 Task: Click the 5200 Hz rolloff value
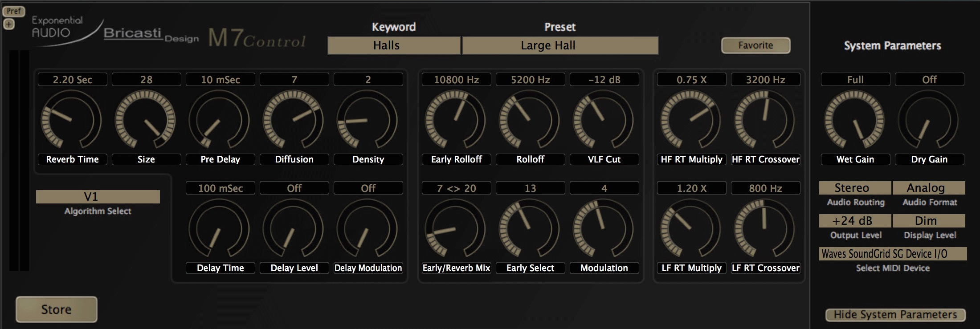point(531,80)
